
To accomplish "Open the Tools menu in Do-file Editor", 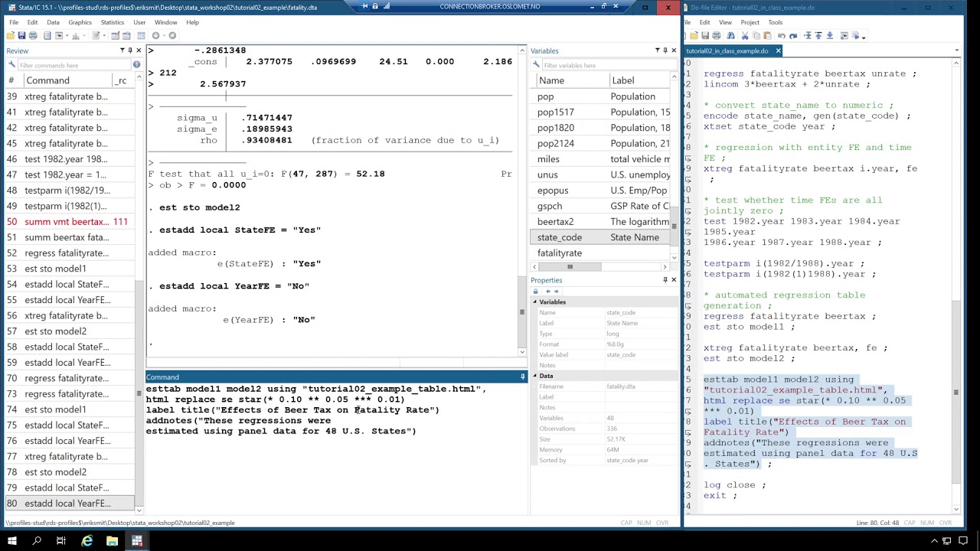I will [775, 22].
